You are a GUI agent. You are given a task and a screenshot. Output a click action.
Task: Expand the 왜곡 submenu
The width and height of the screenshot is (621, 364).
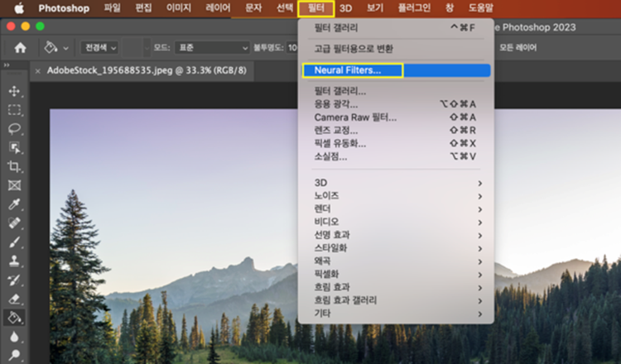[396, 261]
